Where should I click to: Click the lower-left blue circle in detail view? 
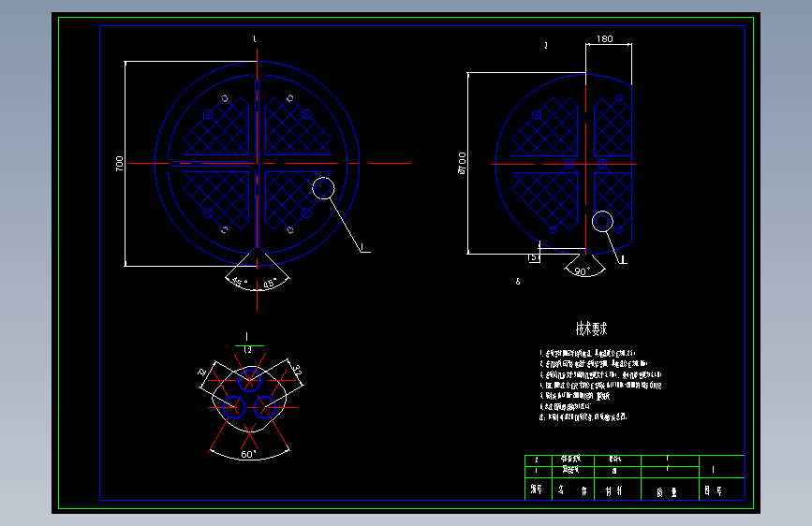(234, 407)
